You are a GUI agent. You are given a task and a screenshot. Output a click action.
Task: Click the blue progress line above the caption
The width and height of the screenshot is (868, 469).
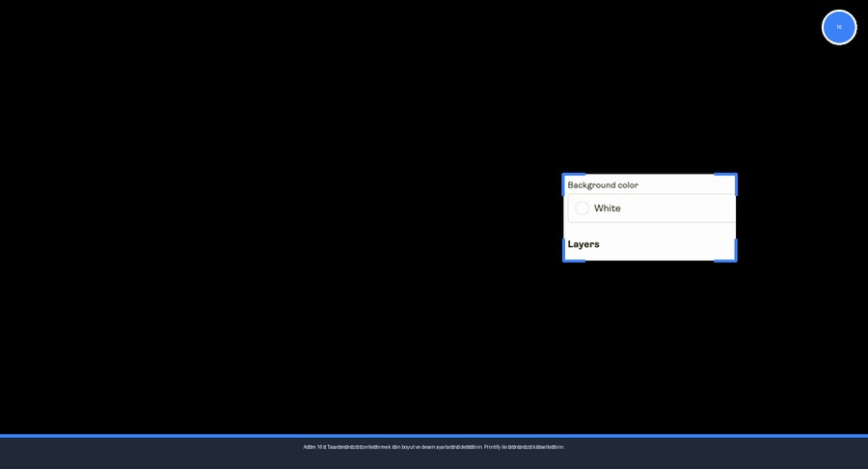tap(434, 436)
